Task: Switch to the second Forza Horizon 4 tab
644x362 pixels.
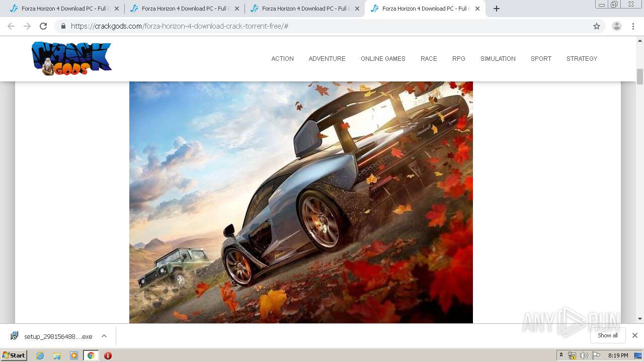Action: tap(184, 9)
